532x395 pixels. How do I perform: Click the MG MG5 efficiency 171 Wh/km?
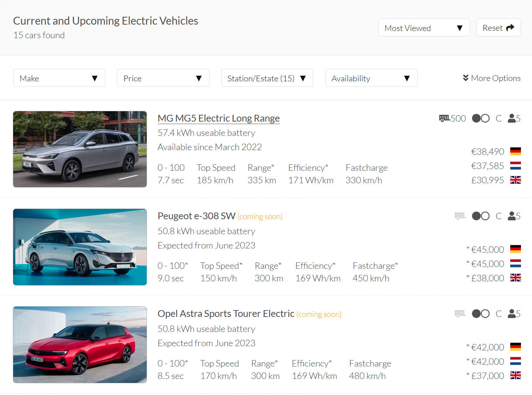coord(311,180)
